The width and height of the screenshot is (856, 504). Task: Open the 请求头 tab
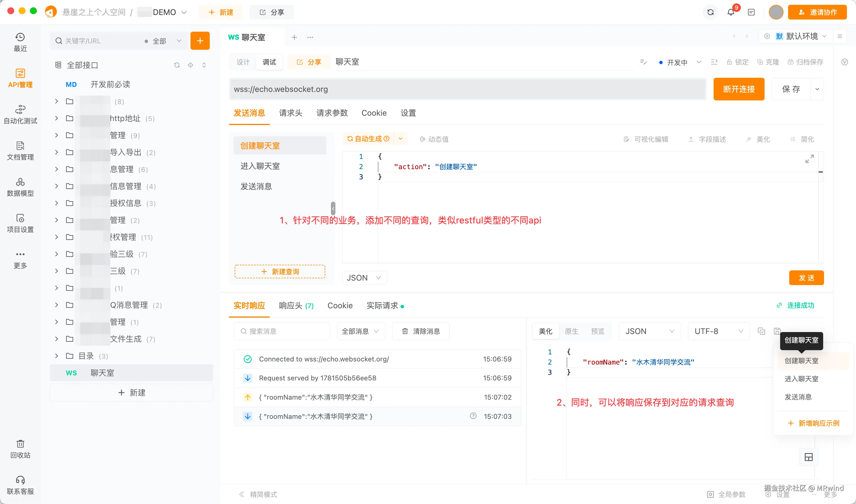pyautogui.click(x=290, y=113)
